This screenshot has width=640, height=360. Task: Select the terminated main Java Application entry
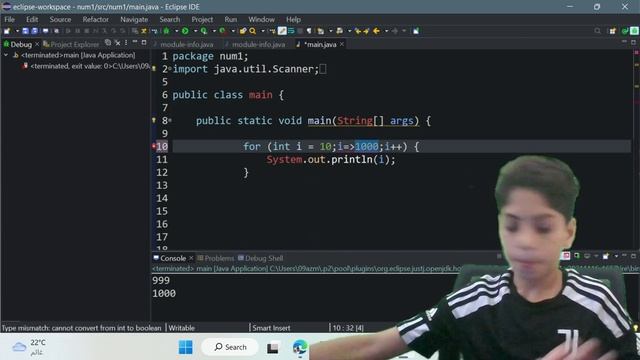[78, 55]
